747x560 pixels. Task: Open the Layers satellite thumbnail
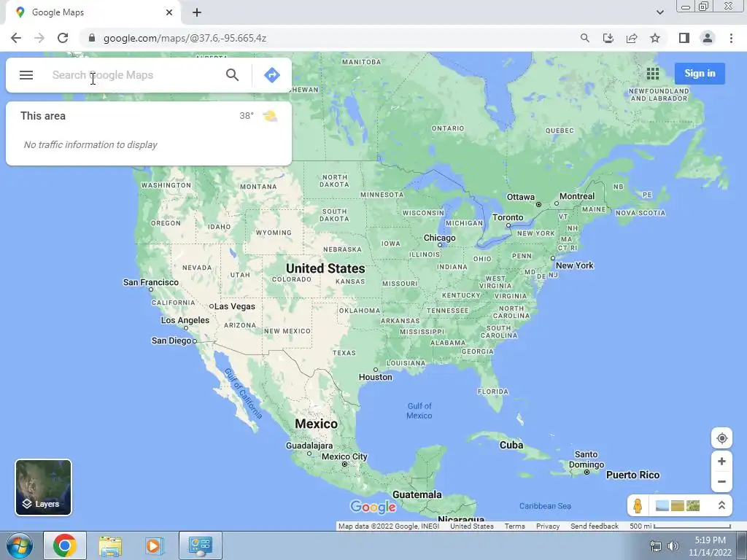pos(43,487)
